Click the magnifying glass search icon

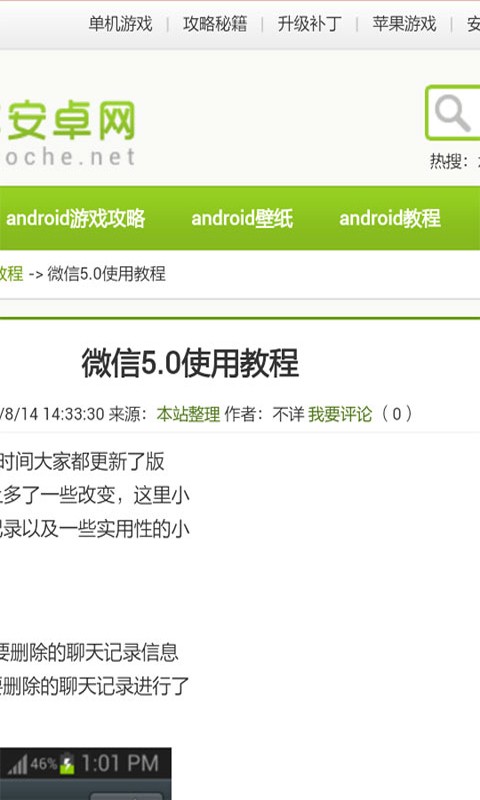pyautogui.click(x=452, y=113)
